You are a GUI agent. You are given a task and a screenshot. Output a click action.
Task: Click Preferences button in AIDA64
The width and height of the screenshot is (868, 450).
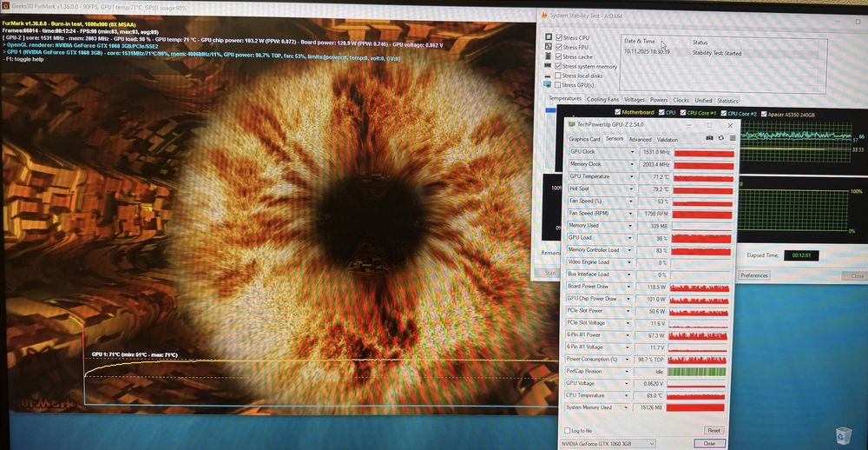tap(754, 275)
